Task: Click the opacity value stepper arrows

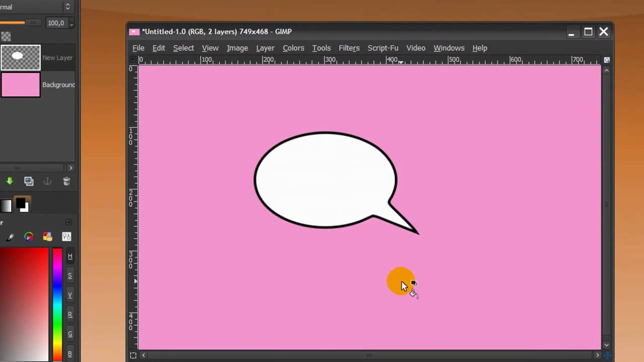Action: point(71,23)
